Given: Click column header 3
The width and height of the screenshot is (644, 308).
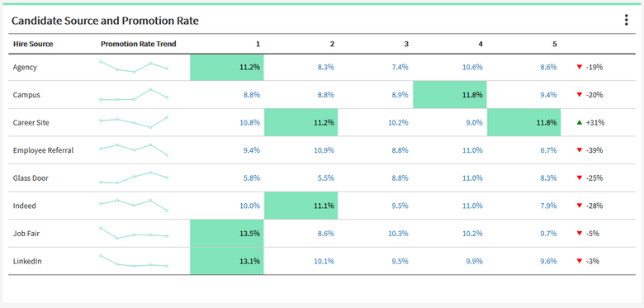Looking at the screenshot, I should coord(406,44).
